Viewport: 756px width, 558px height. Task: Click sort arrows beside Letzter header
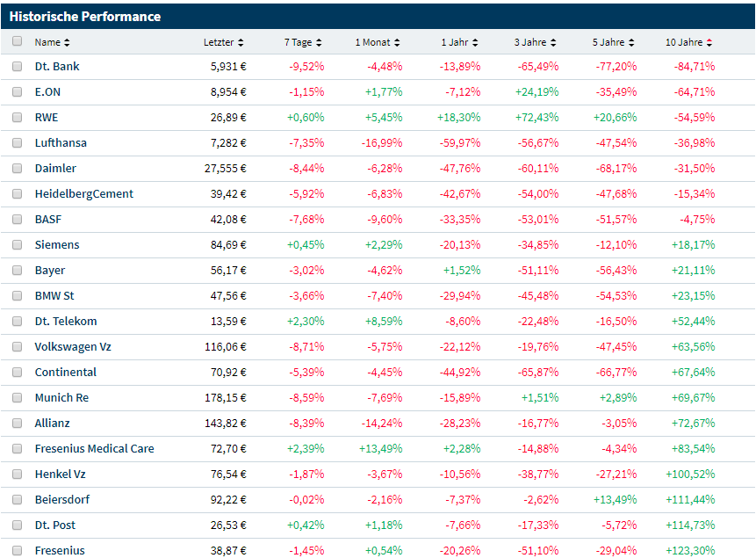tap(241, 42)
